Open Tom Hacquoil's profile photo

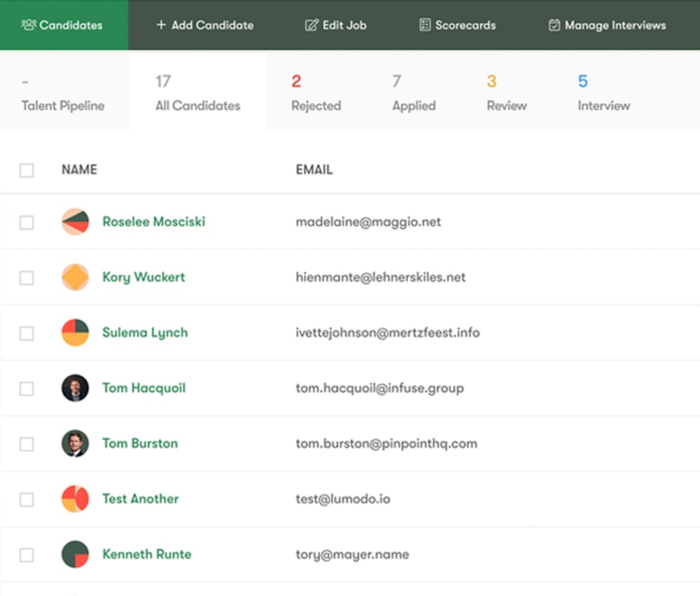pos(75,388)
